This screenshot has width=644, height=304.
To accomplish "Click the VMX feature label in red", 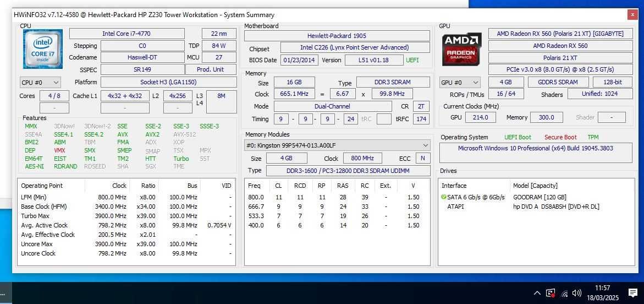I will coord(59,150).
